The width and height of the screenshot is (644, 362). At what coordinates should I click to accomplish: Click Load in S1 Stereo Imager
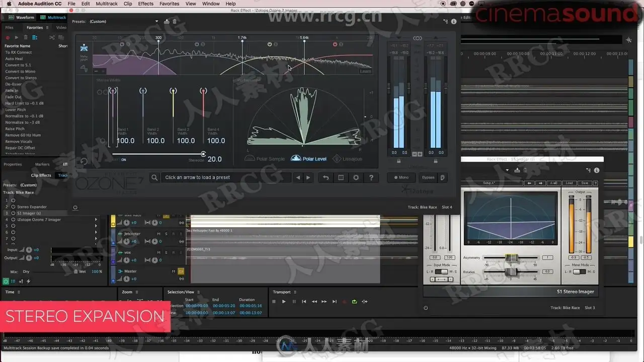click(x=569, y=183)
